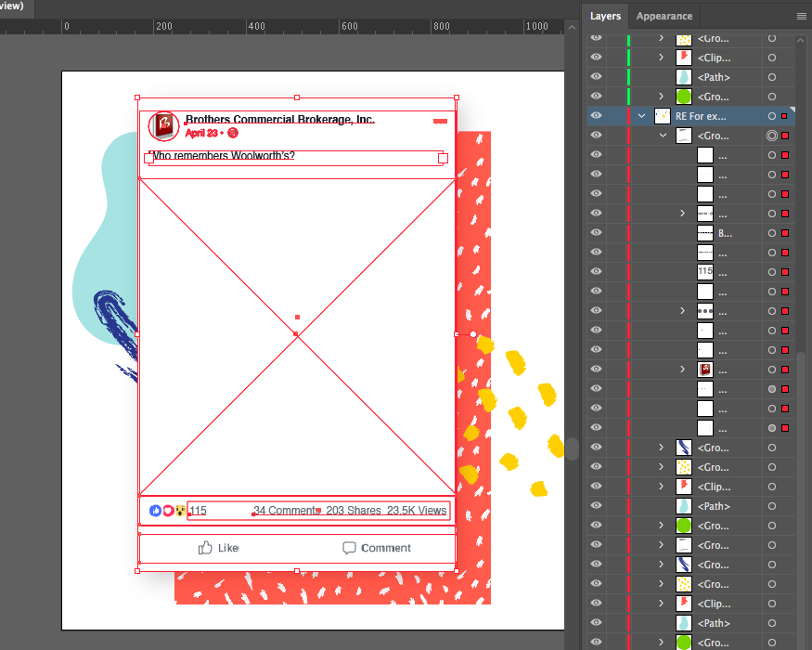Image resolution: width=812 pixels, height=650 pixels.
Task: Click the red heart reaction icon
Action: click(x=168, y=511)
